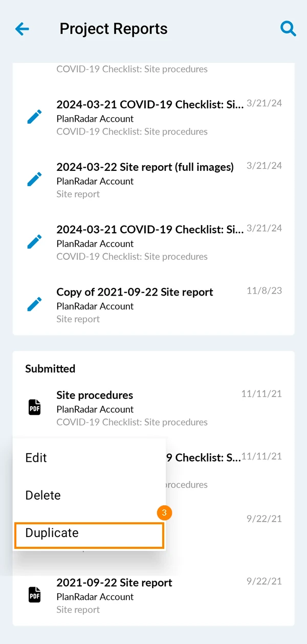Tap pencil icon beside Copy of 2021-09-22 Site report
Image resolution: width=307 pixels, height=644 pixels.
(34, 305)
